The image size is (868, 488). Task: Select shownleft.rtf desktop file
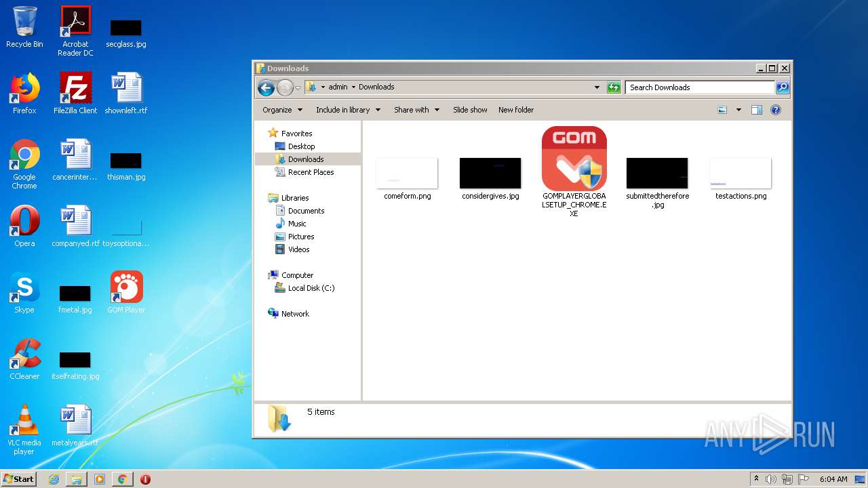click(x=126, y=94)
